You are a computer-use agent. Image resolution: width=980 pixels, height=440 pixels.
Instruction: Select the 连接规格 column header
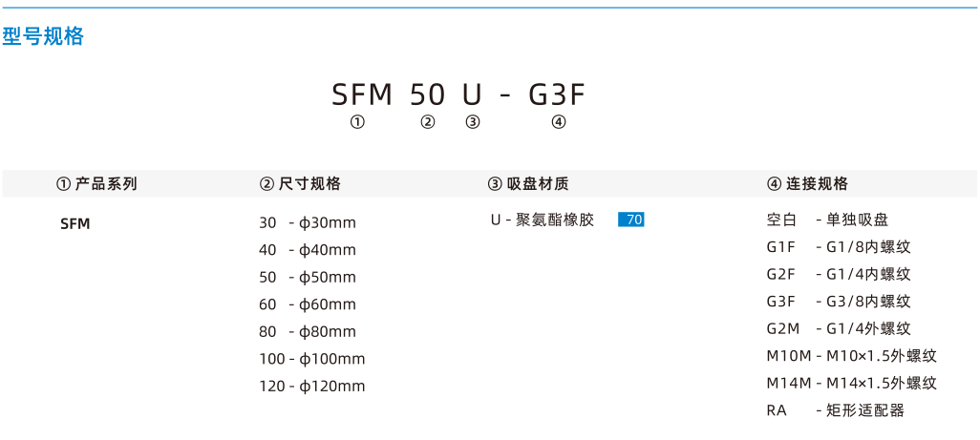click(x=807, y=183)
